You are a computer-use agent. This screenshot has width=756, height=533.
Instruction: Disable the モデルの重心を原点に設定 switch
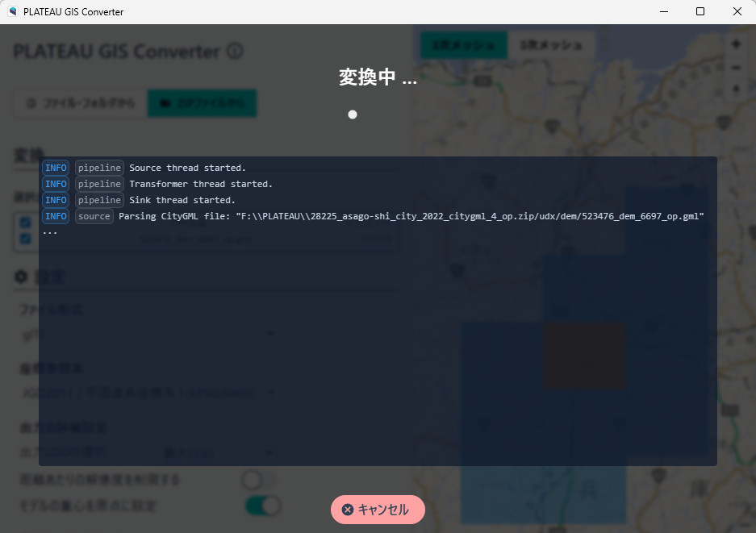[261, 506]
